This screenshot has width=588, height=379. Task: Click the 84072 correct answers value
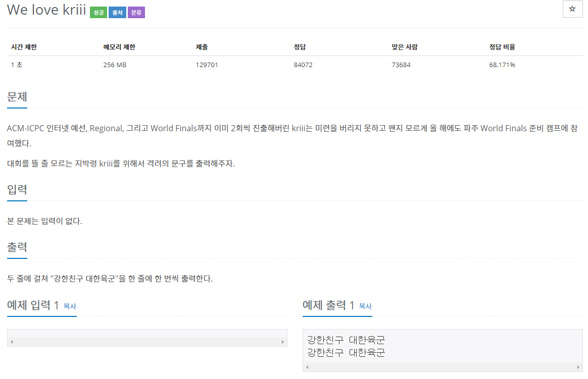(x=303, y=65)
